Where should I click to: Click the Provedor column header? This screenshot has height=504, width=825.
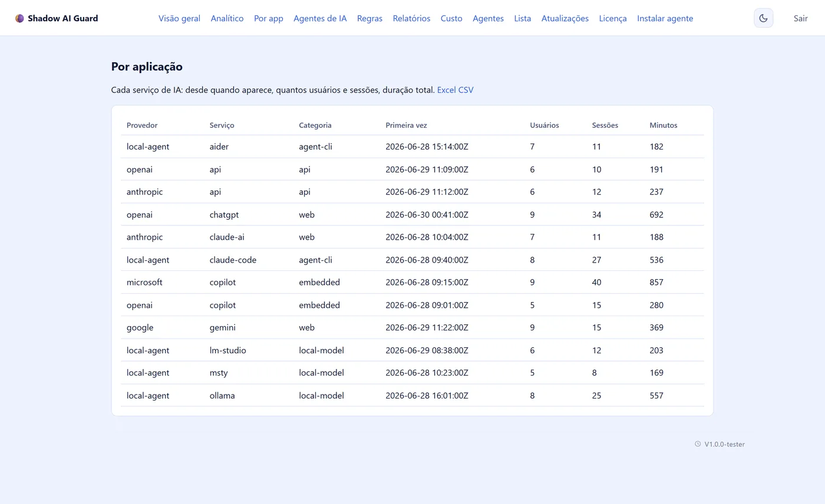click(142, 125)
